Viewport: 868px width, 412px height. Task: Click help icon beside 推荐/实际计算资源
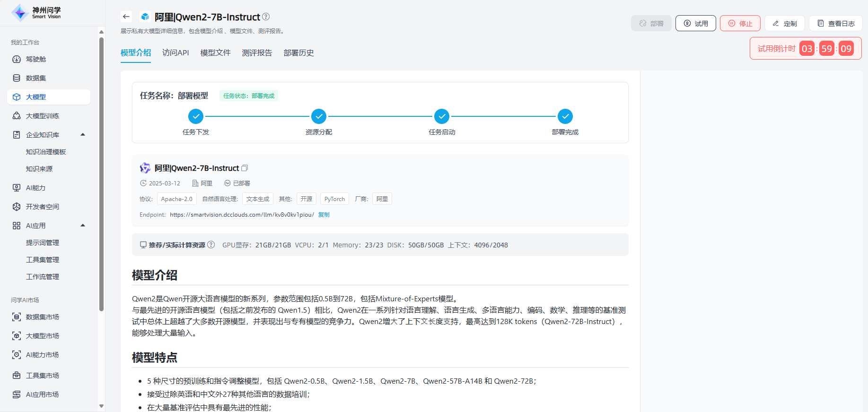(x=211, y=245)
